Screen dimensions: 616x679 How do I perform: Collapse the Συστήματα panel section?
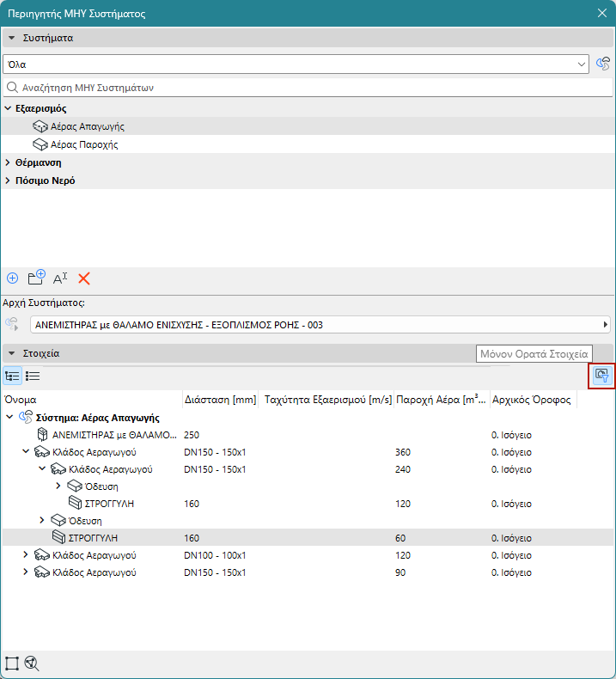(12, 38)
